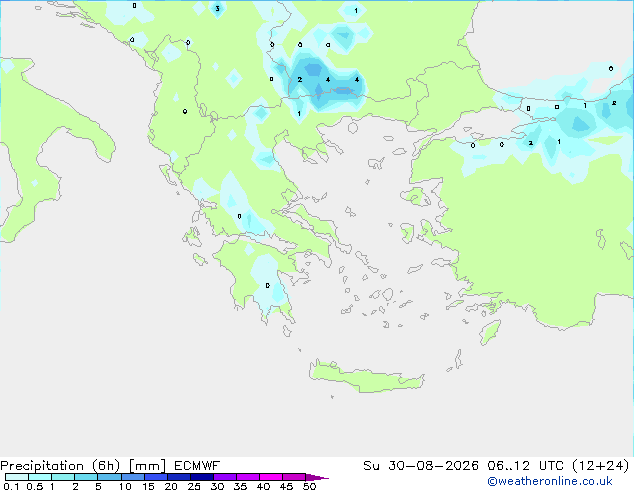Click the (12+24) forecast step text

click(x=601, y=466)
